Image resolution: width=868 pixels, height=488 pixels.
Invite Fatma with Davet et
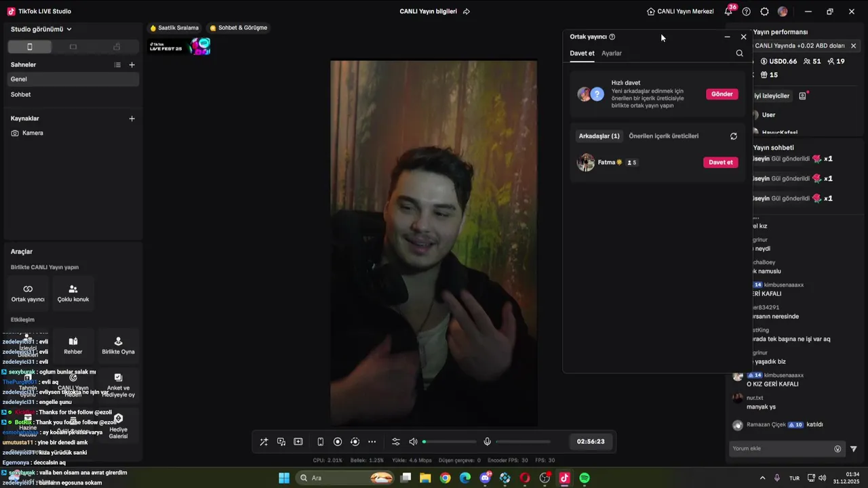(x=721, y=163)
